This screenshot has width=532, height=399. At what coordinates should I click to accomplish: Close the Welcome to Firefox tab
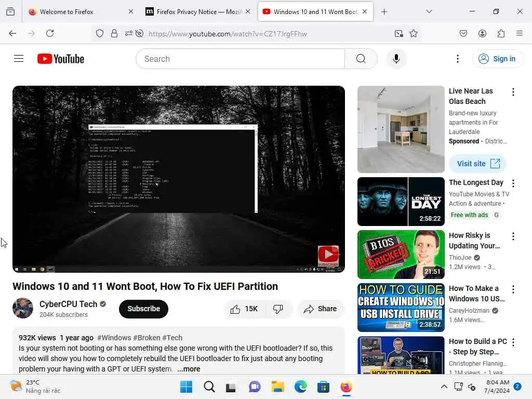(x=130, y=11)
